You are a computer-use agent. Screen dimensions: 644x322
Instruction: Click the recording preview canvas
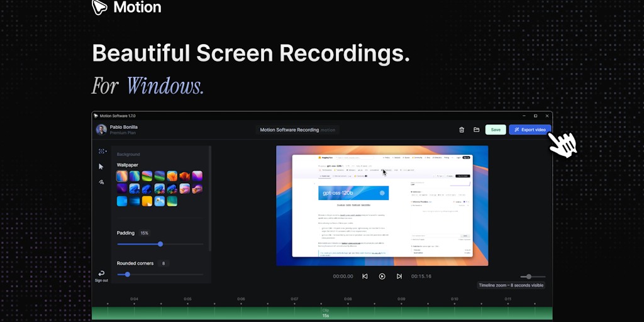382,206
